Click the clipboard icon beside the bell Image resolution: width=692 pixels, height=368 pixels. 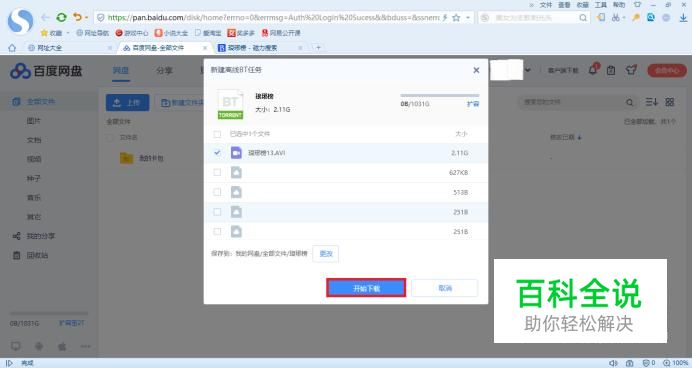click(x=611, y=70)
